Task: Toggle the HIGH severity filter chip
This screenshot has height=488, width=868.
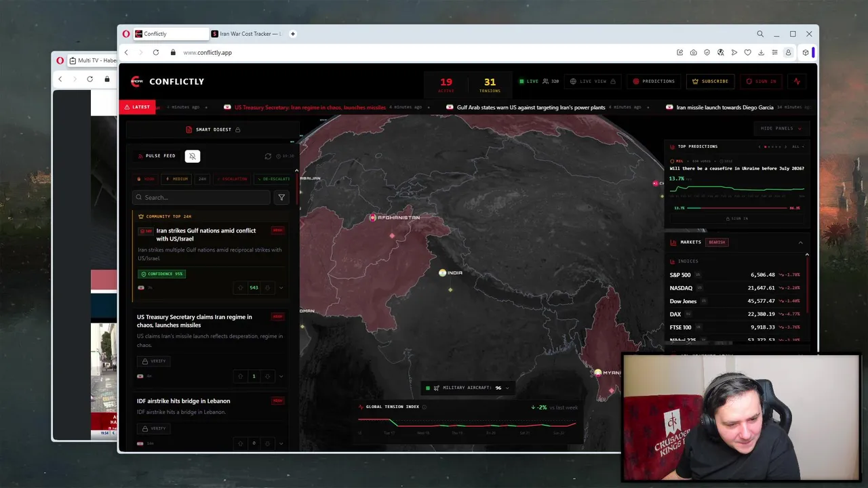Action: (x=145, y=179)
